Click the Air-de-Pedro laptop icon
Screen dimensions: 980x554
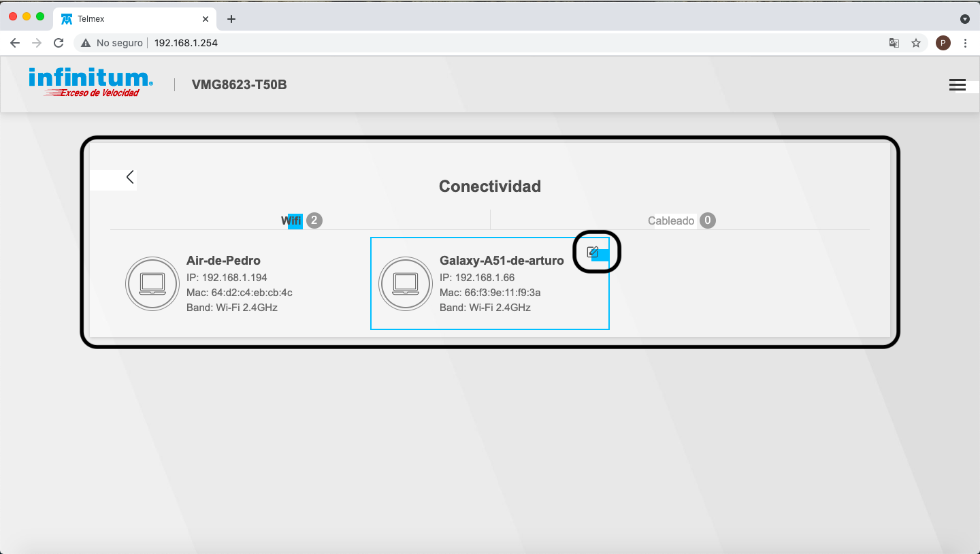click(152, 283)
